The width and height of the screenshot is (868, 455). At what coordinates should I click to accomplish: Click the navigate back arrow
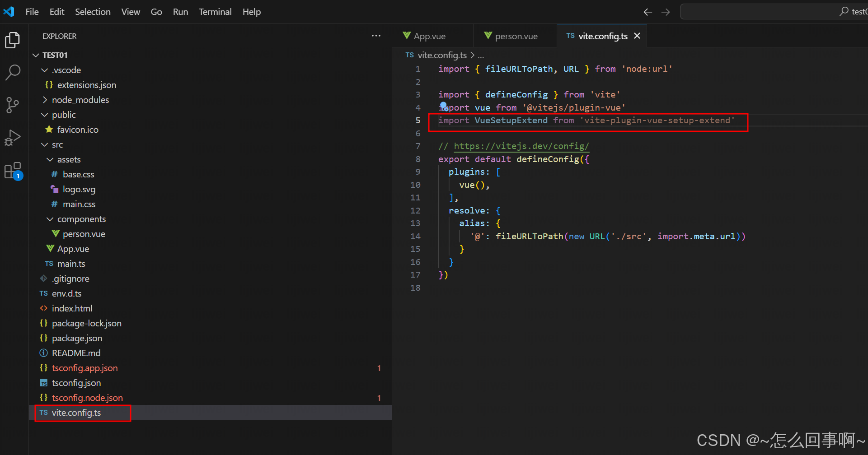pyautogui.click(x=647, y=12)
